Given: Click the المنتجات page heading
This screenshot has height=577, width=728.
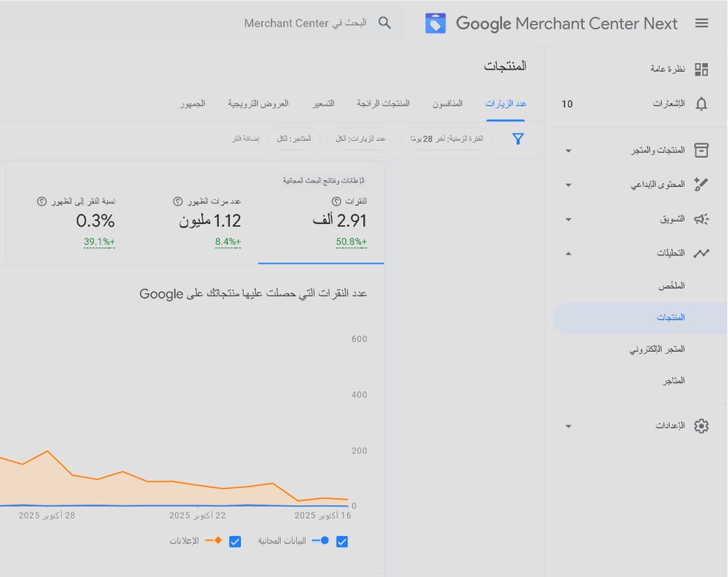Looking at the screenshot, I should pos(505,66).
